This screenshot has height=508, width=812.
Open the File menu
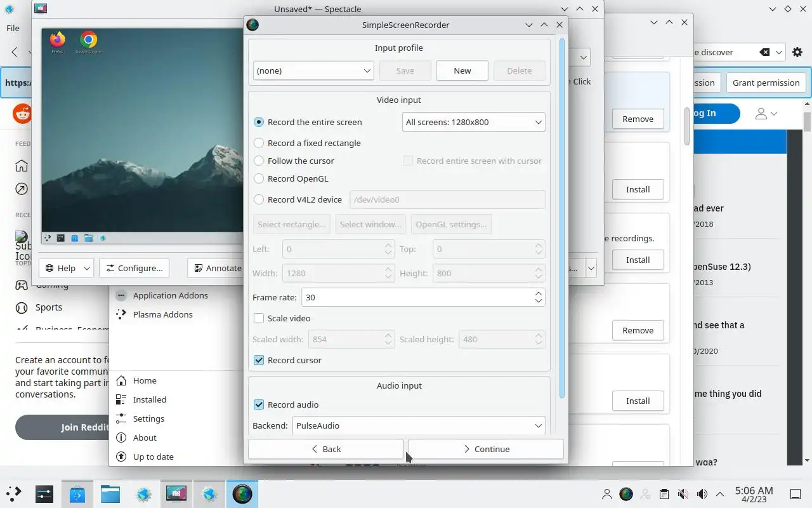pyautogui.click(x=13, y=28)
